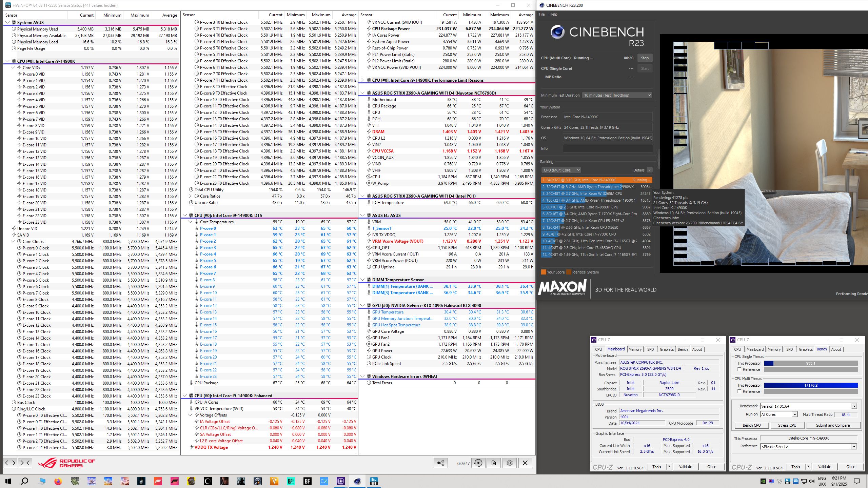Open CPU-Z Benchmark version dropdown
The image size is (868, 488).
809,406
